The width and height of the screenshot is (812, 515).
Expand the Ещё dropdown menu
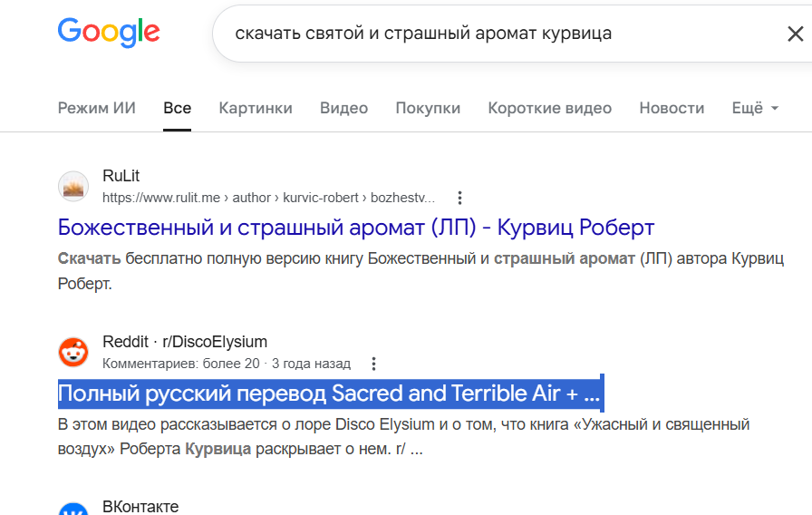755,108
